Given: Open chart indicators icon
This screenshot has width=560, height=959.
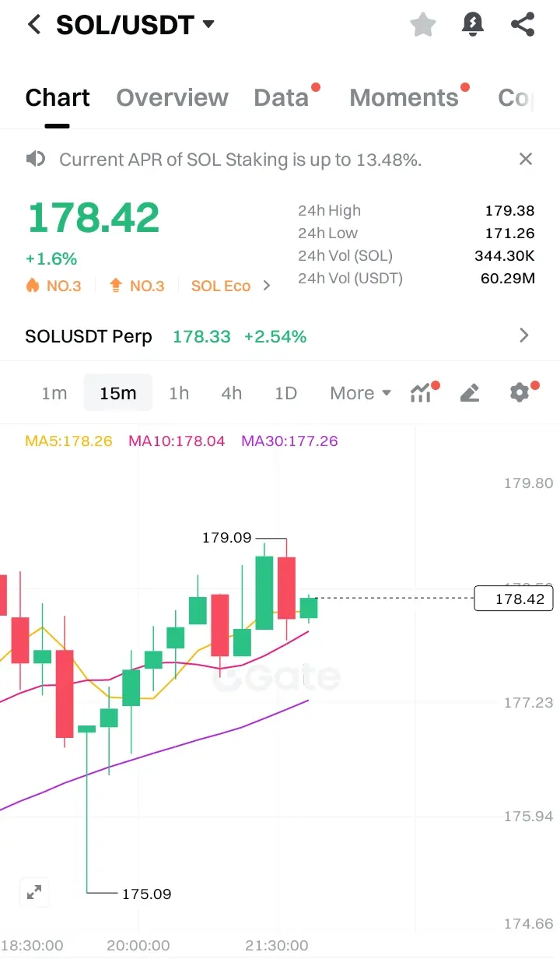Looking at the screenshot, I should [x=422, y=392].
